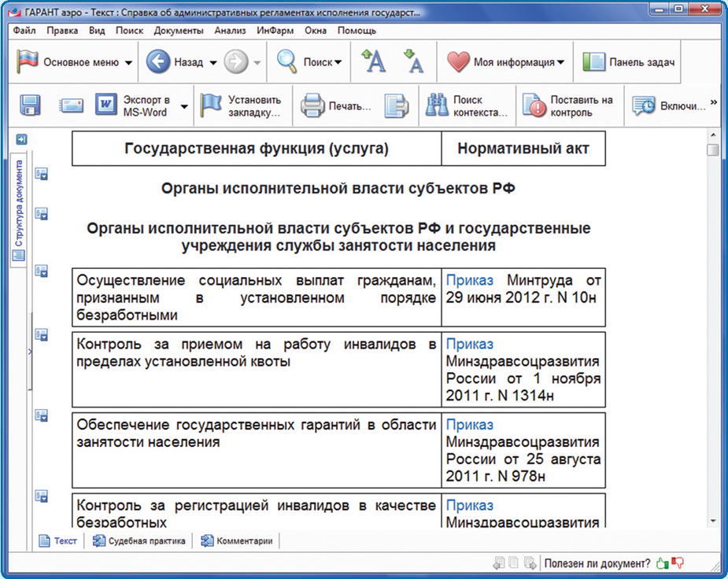728x579 pixels.
Task: Open the Документы menu
Action: pyautogui.click(x=179, y=31)
